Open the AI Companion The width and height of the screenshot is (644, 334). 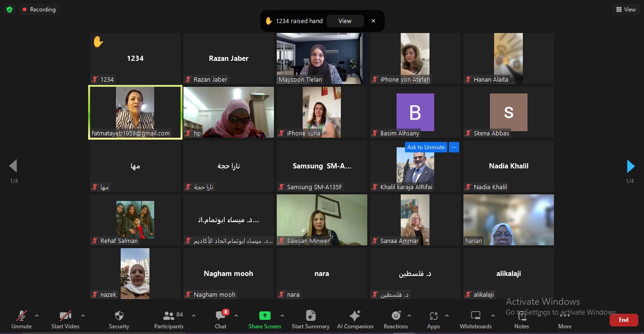(355, 316)
